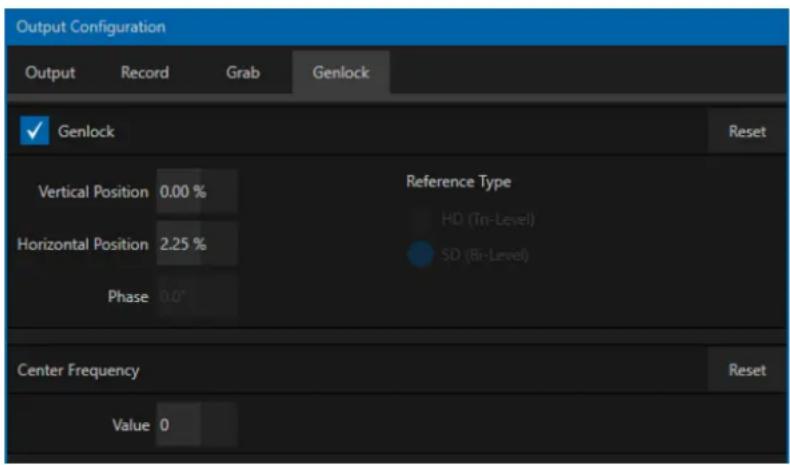The width and height of the screenshot is (790, 465).
Task: Click the Genlock tab
Action: click(341, 73)
